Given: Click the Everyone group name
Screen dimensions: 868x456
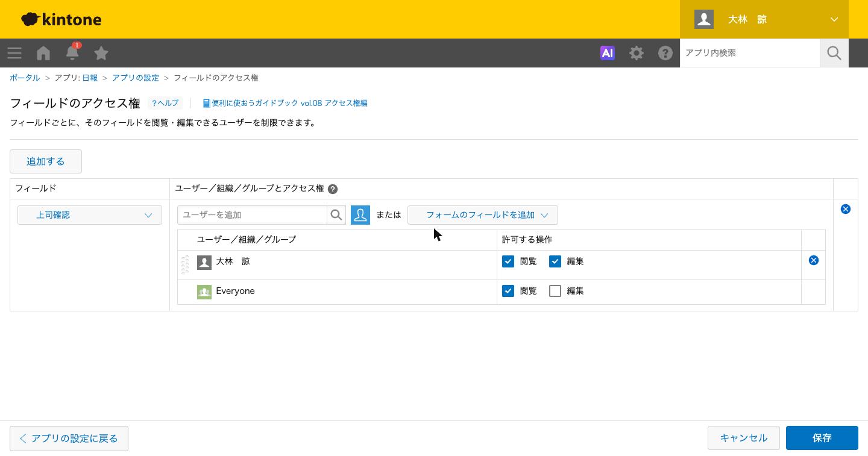Looking at the screenshot, I should 235,291.
